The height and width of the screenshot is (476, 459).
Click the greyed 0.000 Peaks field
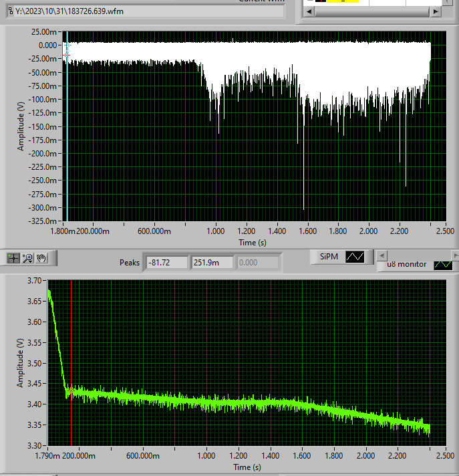257,263
